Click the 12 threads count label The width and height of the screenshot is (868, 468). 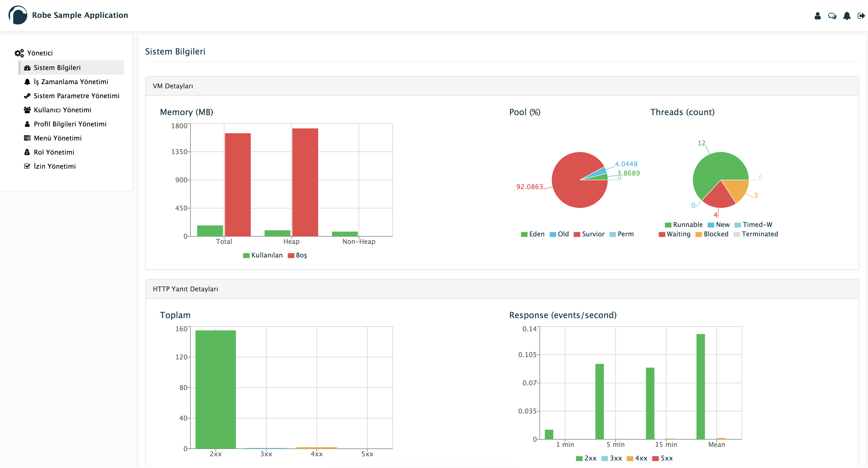701,143
